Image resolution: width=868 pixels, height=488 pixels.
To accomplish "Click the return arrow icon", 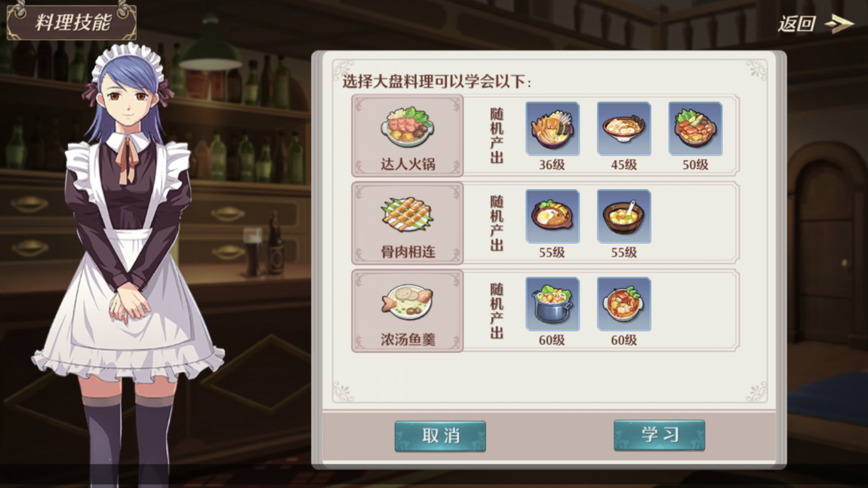I will [839, 23].
